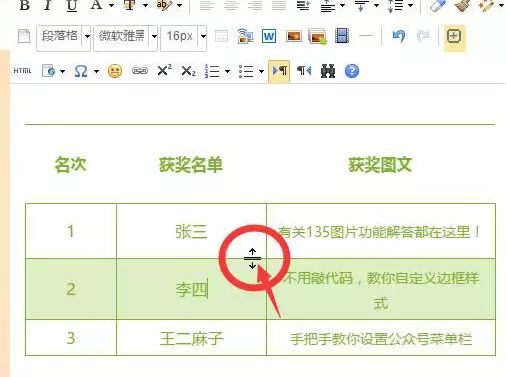Expand the 段落格 paragraph format dropdown
Viewport: 507px width, 377px height.
click(x=87, y=36)
